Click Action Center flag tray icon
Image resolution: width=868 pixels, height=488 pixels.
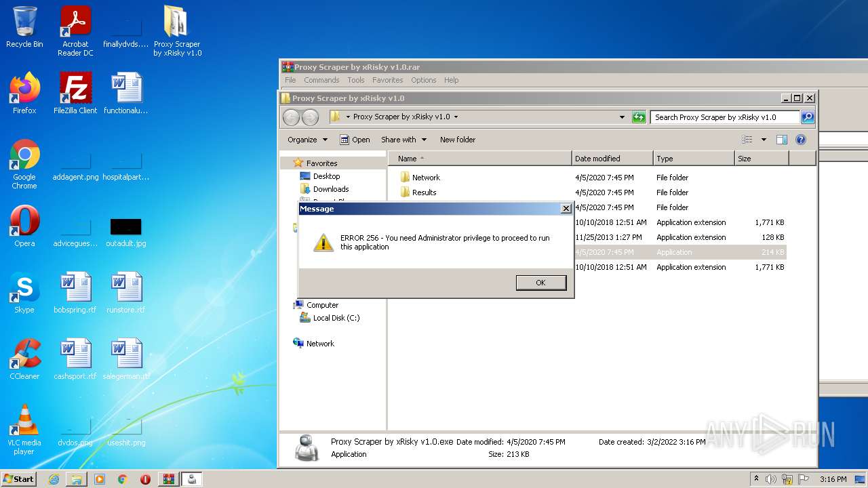tap(803, 479)
